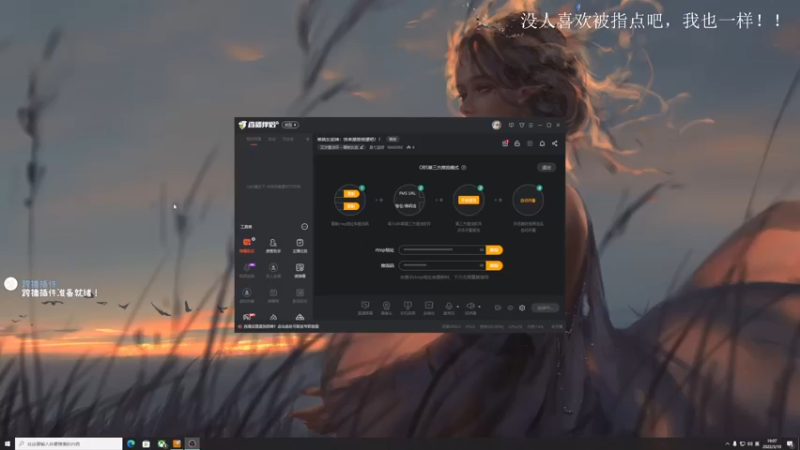The height and width of the screenshot is (450, 800).
Task: Copy the rtmp address with yellow button
Action: (x=494, y=250)
